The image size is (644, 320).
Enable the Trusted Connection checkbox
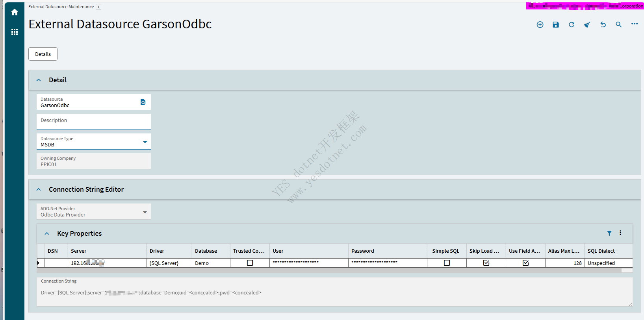[250, 263]
